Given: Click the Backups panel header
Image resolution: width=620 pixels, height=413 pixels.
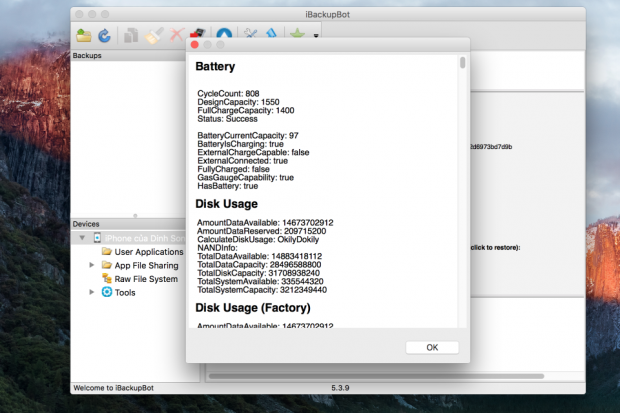Looking at the screenshot, I should point(135,56).
